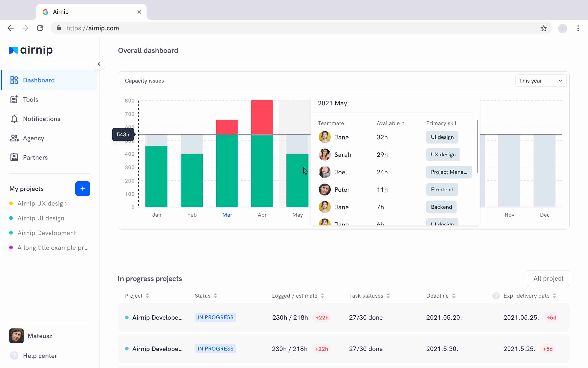
Task: Click the 2021 May popup title
Action: (332, 103)
